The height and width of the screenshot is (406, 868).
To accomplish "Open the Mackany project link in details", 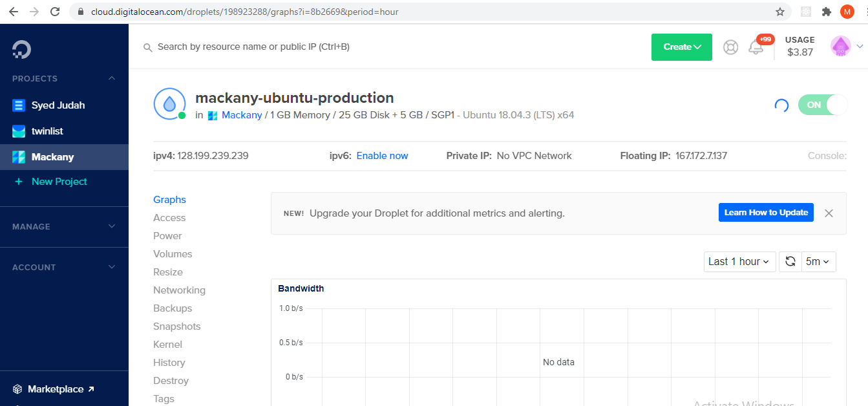I will 242,115.
